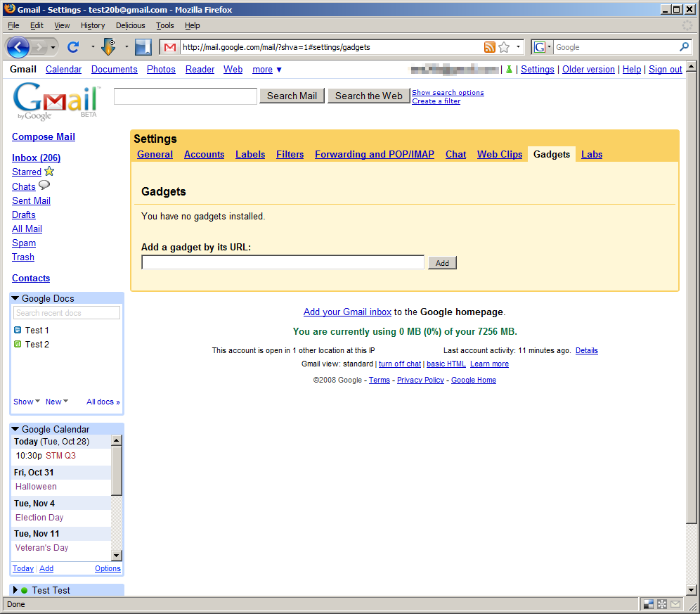700x614 pixels.
Task: Open the 'Create a filter' link
Action: pyautogui.click(x=436, y=101)
